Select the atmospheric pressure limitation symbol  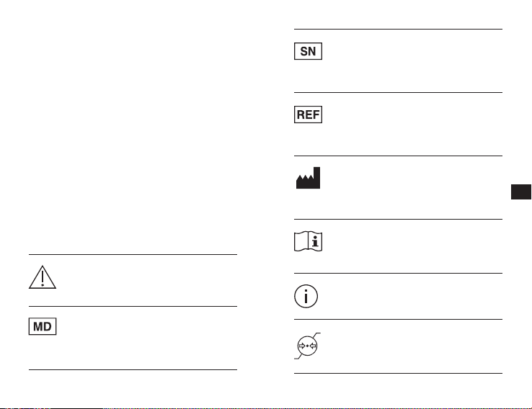point(307,346)
